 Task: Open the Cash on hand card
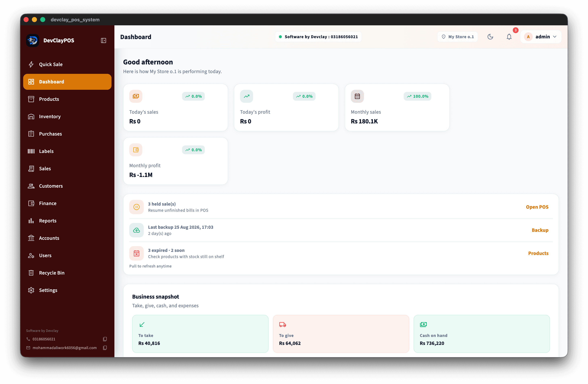click(482, 334)
